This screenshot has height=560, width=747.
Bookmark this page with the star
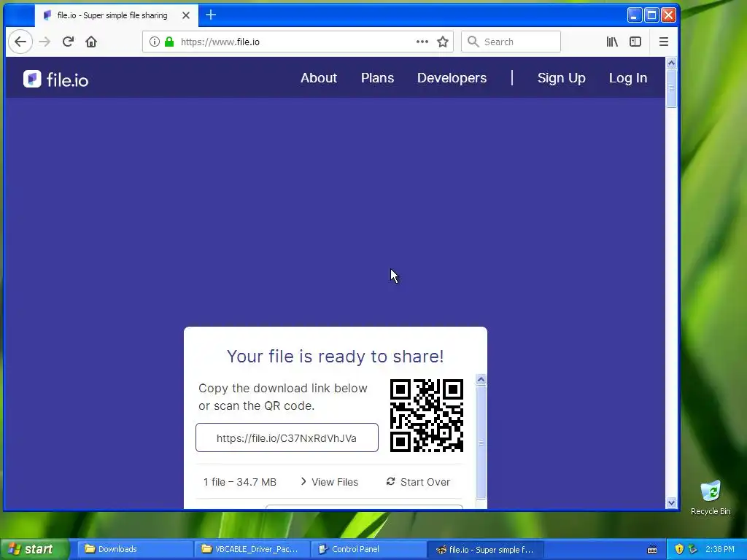click(x=443, y=42)
